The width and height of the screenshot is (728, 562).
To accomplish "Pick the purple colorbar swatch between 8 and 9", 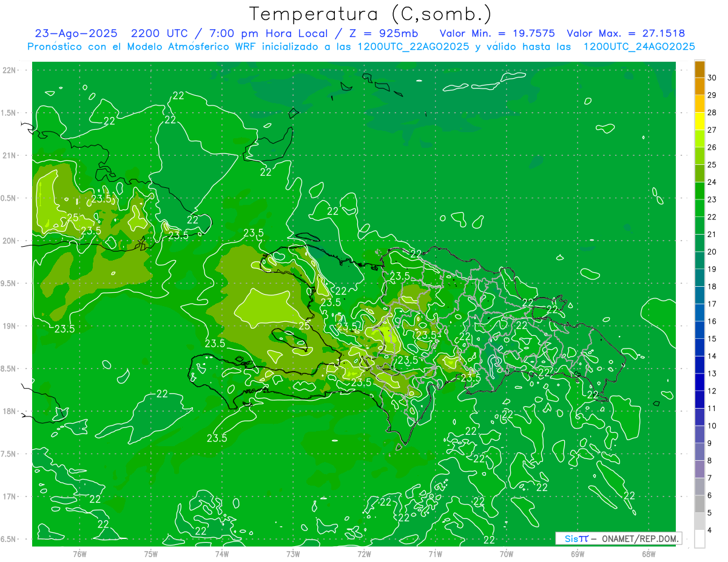I will [x=700, y=452].
